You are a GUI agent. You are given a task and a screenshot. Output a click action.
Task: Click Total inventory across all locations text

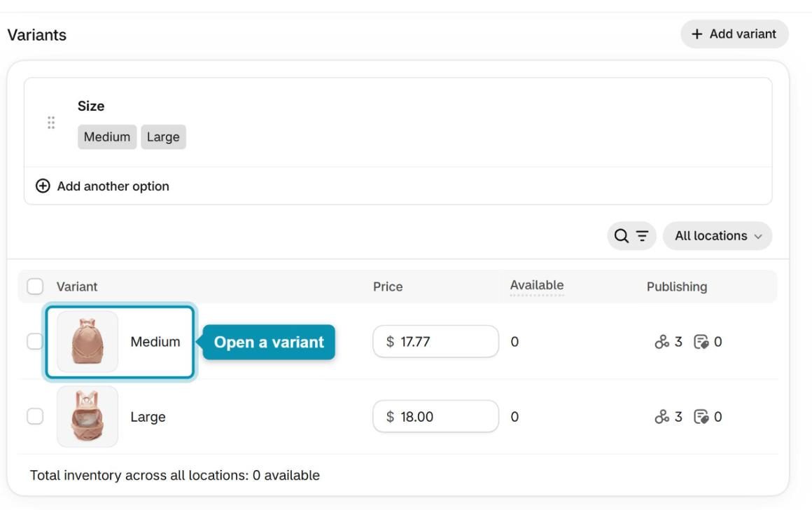point(174,475)
